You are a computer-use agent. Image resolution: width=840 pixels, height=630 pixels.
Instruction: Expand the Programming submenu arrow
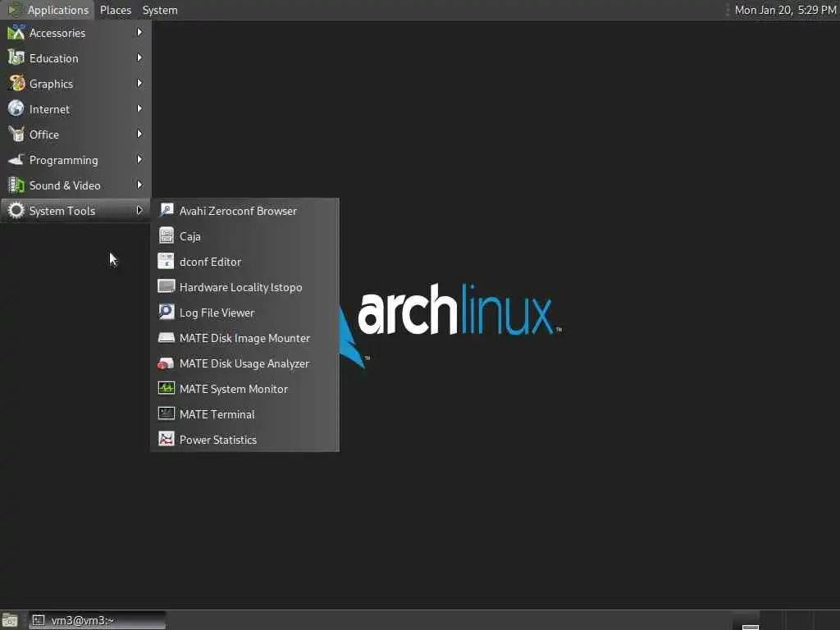pyautogui.click(x=139, y=159)
